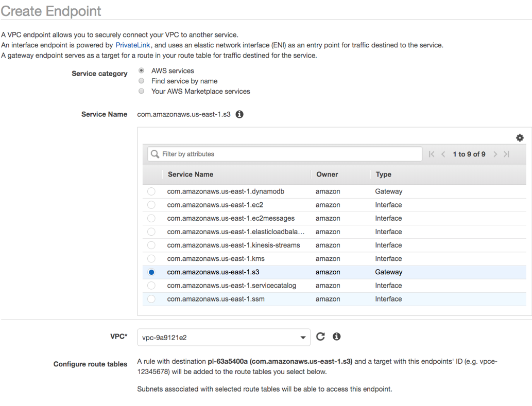Screen dimensions: 532x406
Task: Click amazon owner in the kms row
Action: click(328, 259)
